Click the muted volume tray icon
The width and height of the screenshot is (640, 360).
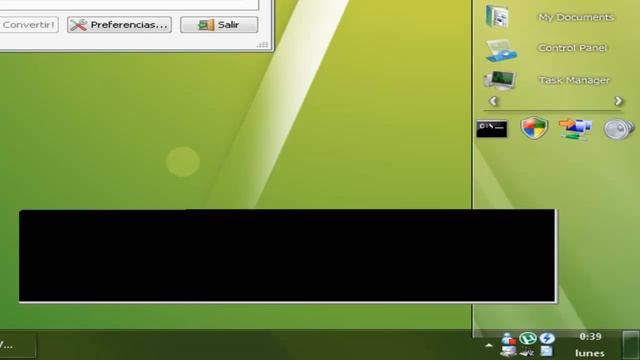(527, 351)
